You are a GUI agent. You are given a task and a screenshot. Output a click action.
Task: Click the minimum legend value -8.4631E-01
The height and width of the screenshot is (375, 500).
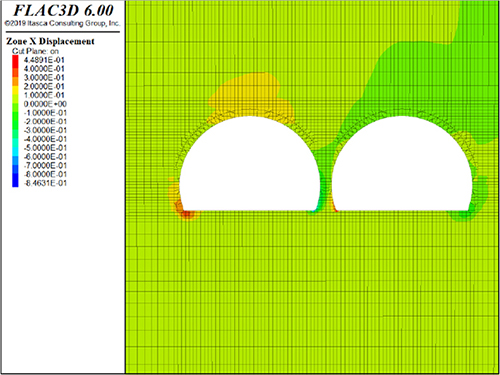[x=45, y=183]
